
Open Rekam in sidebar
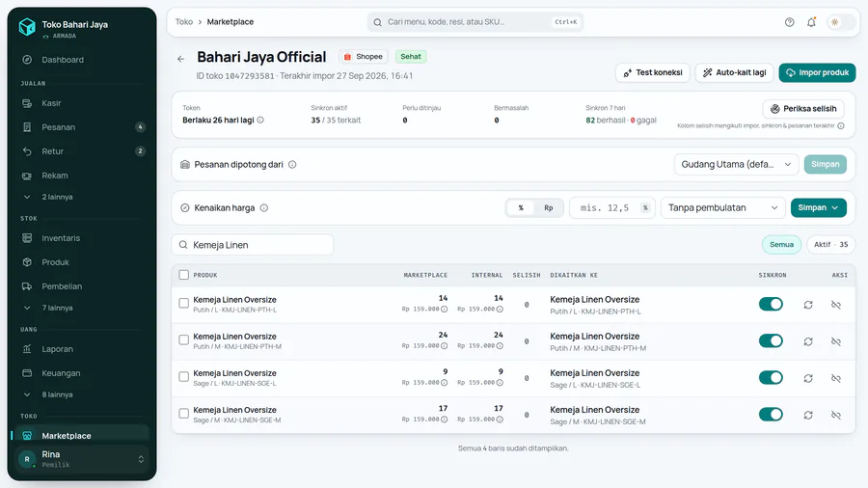point(82,176)
